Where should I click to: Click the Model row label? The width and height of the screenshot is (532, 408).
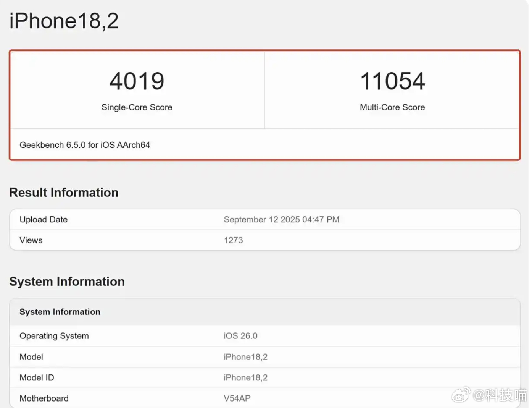pos(31,357)
